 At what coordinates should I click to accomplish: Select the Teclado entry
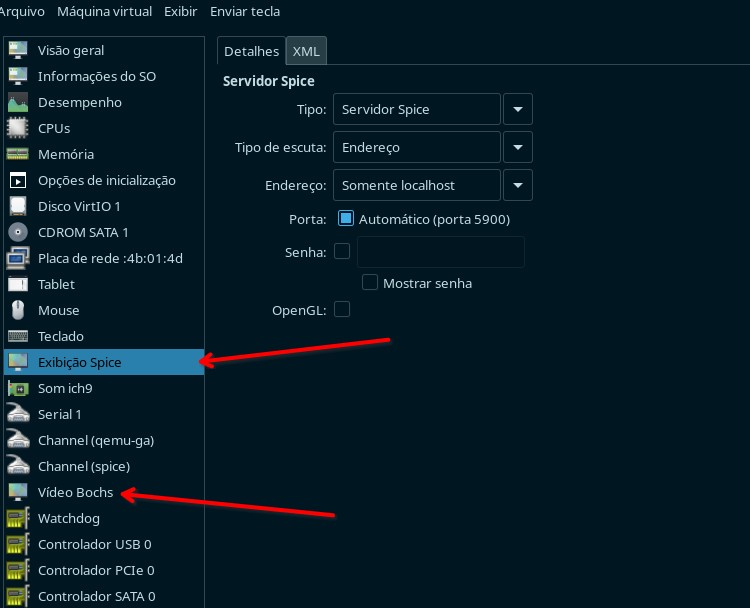104,336
